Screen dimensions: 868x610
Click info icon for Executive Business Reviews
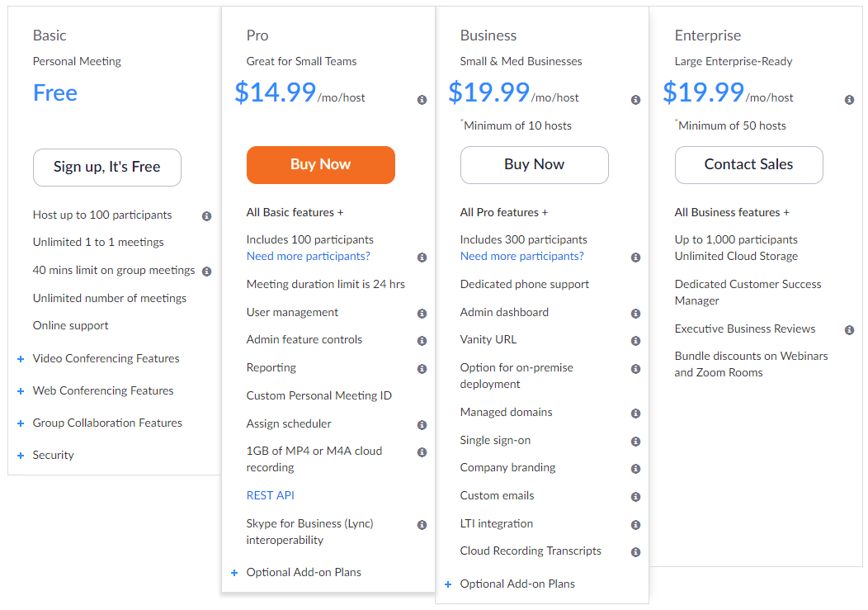click(849, 330)
